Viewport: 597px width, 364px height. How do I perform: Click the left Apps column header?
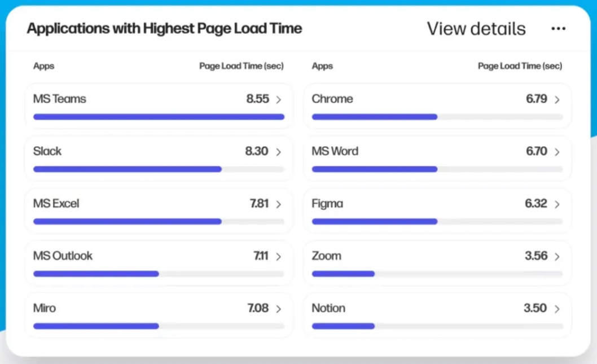(43, 66)
